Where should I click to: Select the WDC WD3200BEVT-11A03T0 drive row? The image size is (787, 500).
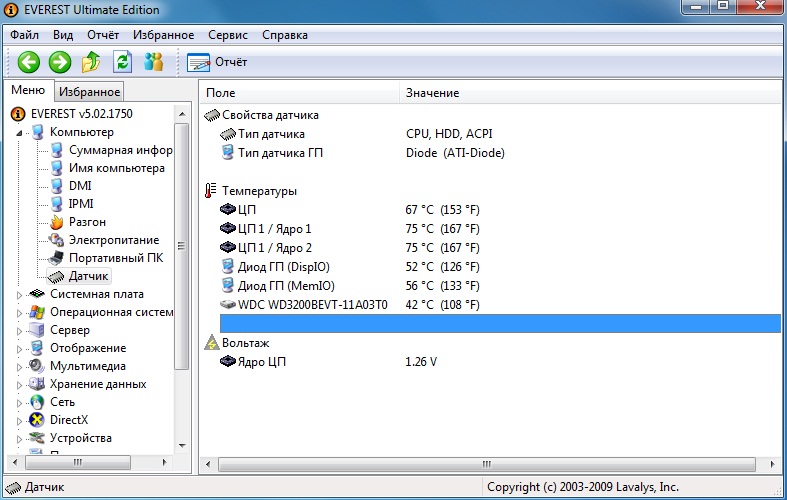coord(492,305)
